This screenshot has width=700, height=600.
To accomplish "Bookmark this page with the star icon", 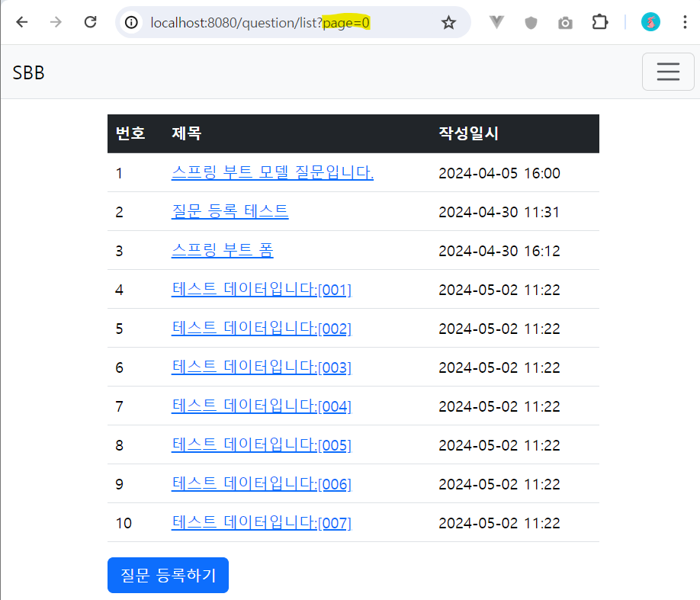I will tap(448, 22).
